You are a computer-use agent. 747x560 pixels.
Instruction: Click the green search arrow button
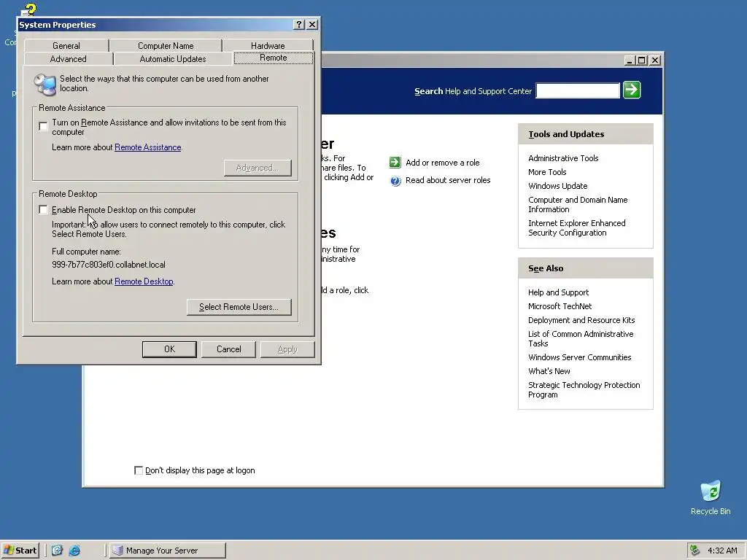pyautogui.click(x=632, y=90)
